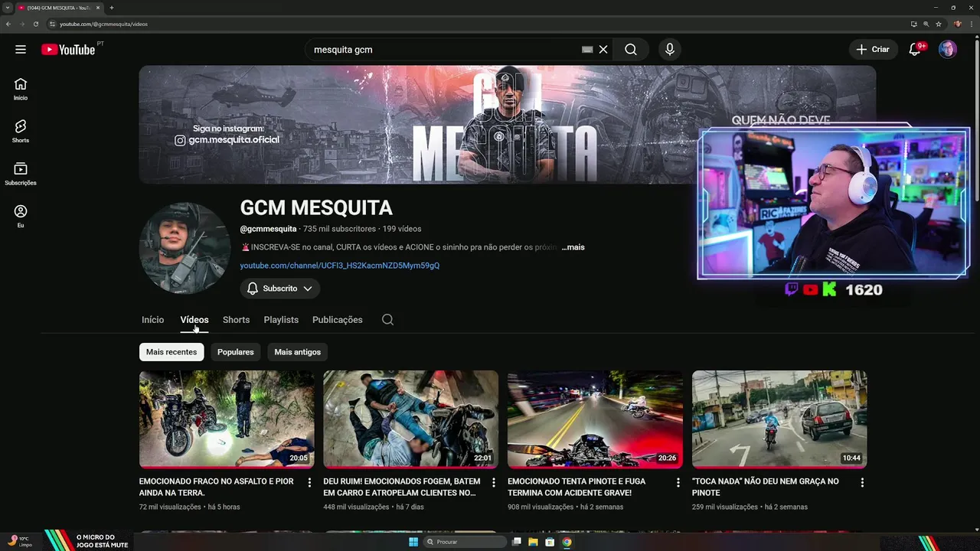Screen dimensions: 980x551
Task: Open the account avatar menu
Action: pos(948,50)
